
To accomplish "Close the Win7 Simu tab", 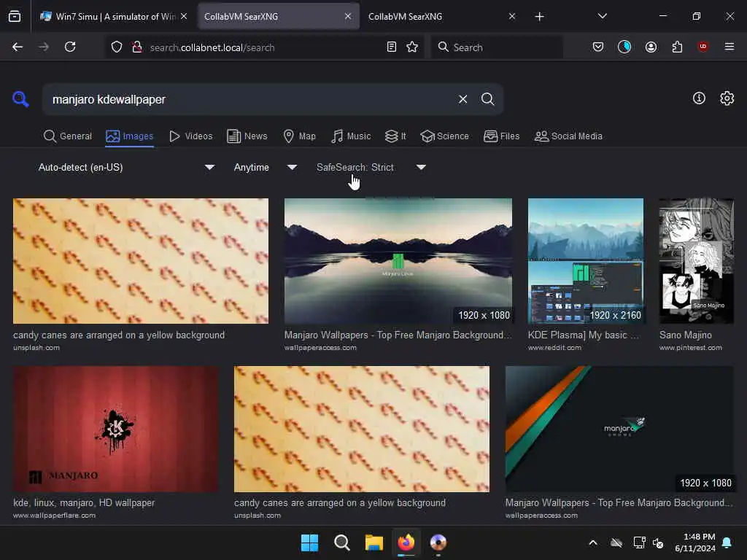I will (184, 17).
